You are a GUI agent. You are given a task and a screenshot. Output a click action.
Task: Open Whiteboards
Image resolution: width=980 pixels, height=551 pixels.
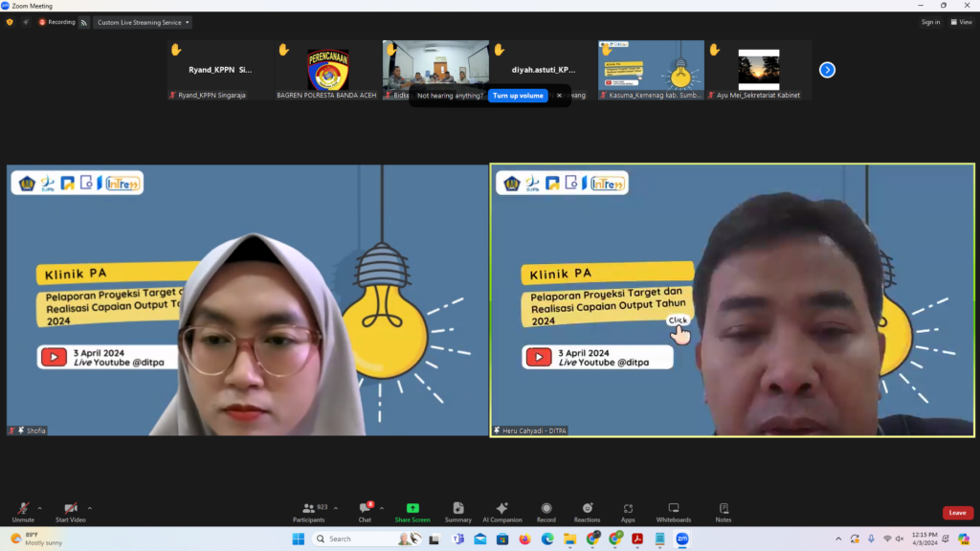[x=673, y=512]
